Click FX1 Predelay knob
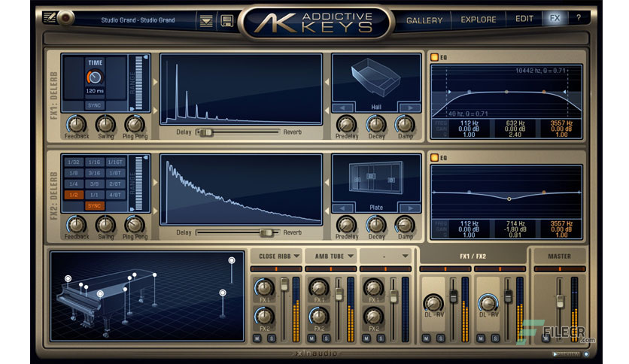 [347, 124]
